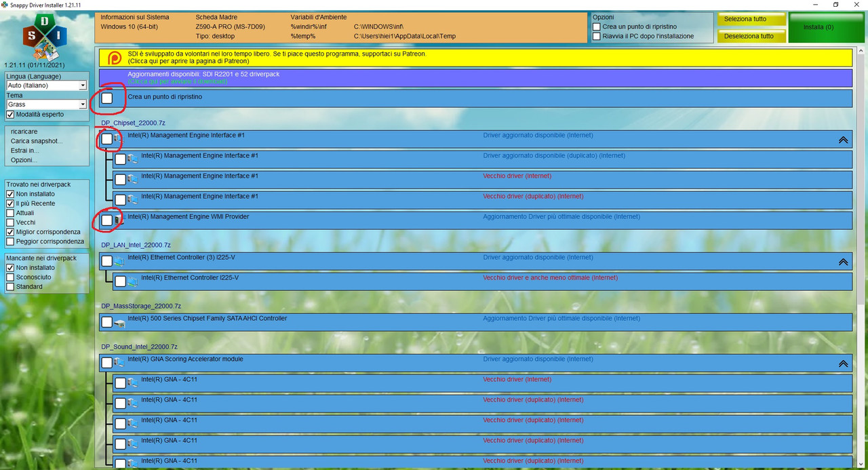Screen dimensions: 868x470
Task: Start download from 'Aggiornamenti disponibili' banner
Action: (x=475, y=77)
